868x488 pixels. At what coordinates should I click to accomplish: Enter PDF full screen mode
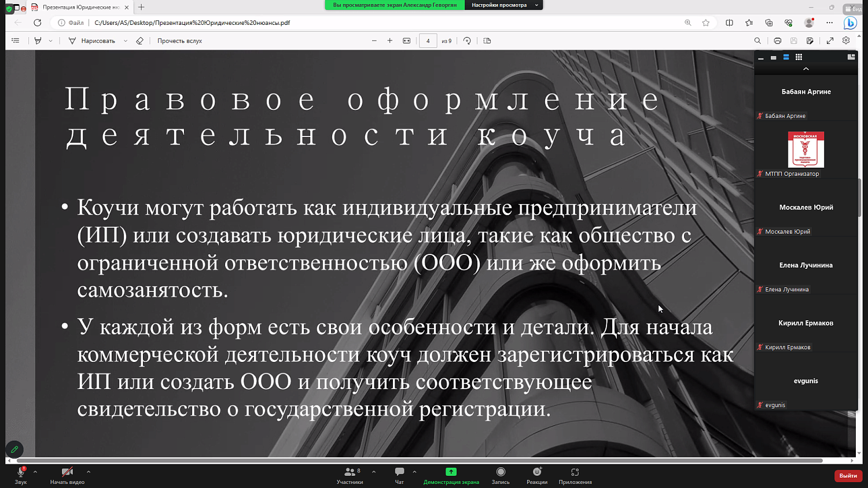(830, 40)
